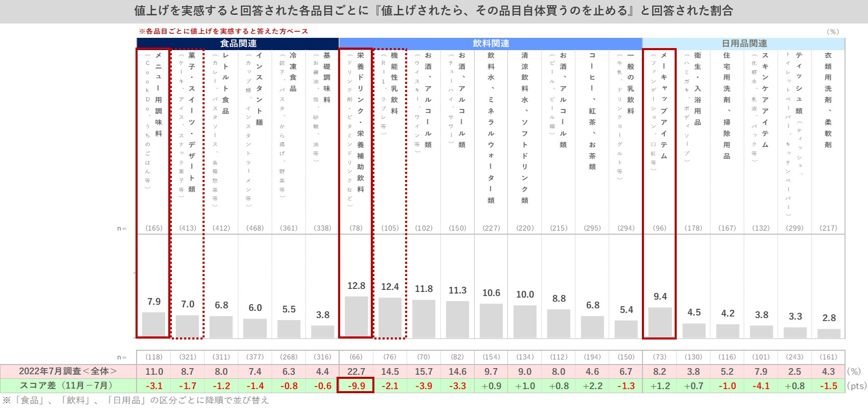Select the 飲料関連 category header
This screenshot has width=868, height=408.
point(491,43)
